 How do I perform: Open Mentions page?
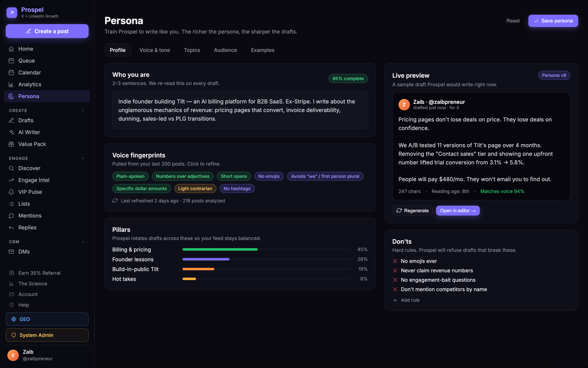pyautogui.click(x=47, y=216)
